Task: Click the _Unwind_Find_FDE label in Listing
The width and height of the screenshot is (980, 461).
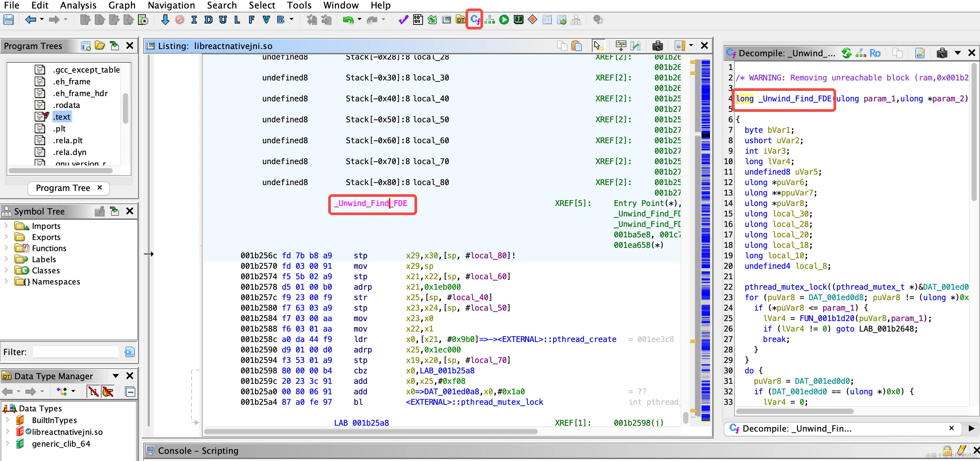Action: tap(371, 203)
